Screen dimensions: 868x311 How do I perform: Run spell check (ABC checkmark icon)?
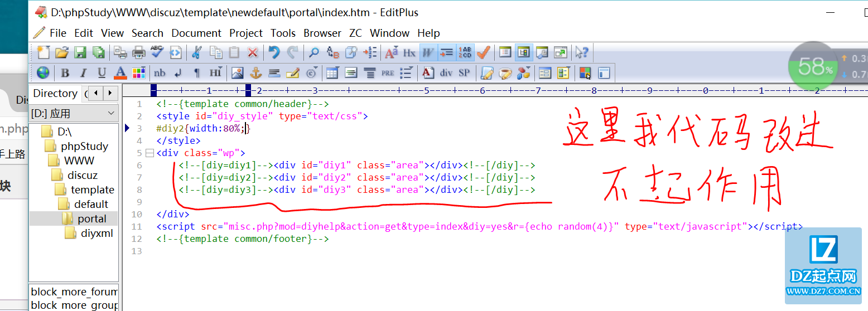pos(157,52)
